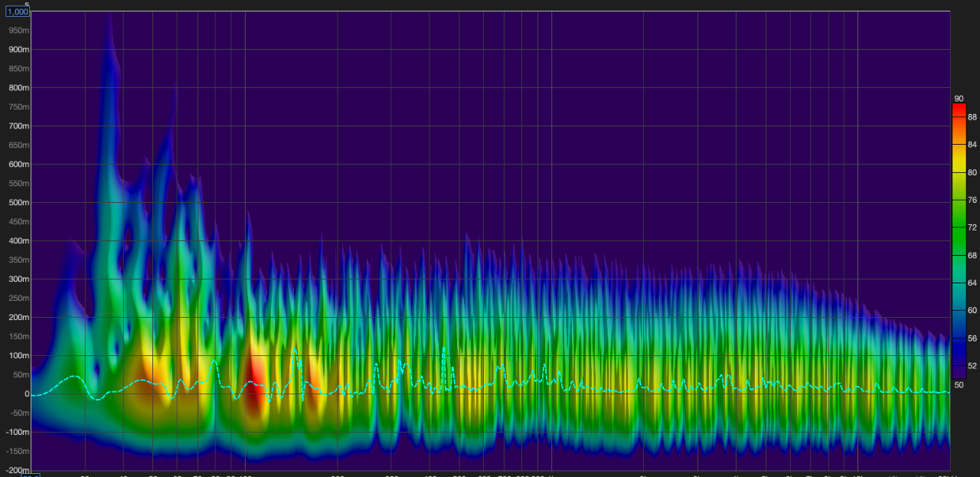The image size is (980, 477).
Task: Click the 72 dB label on the color scale
Action: [x=972, y=227]
